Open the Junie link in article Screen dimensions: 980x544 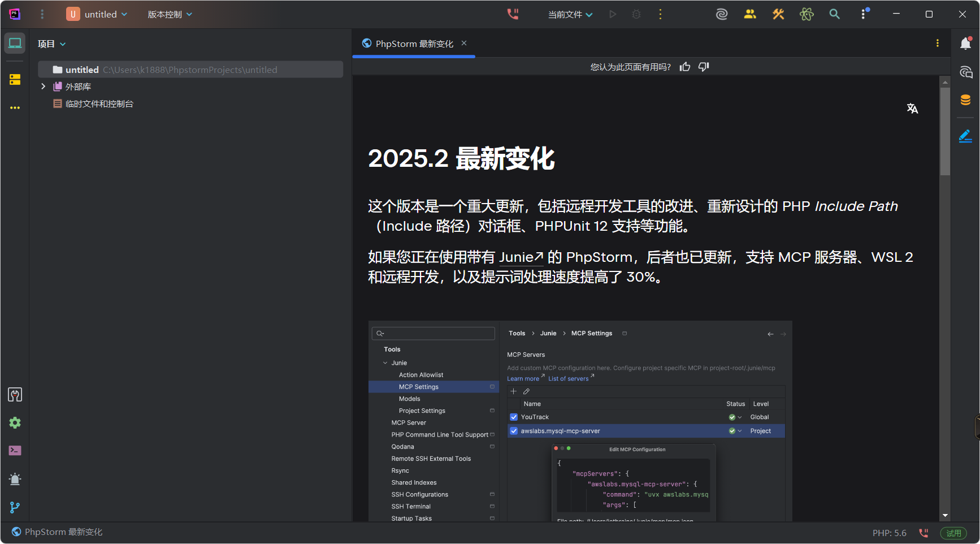coord(521,257)
